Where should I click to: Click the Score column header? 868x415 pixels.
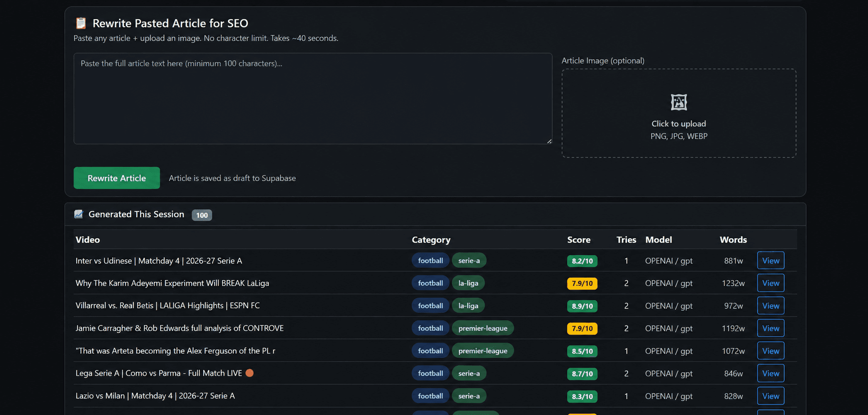click(x=579, y=240)
